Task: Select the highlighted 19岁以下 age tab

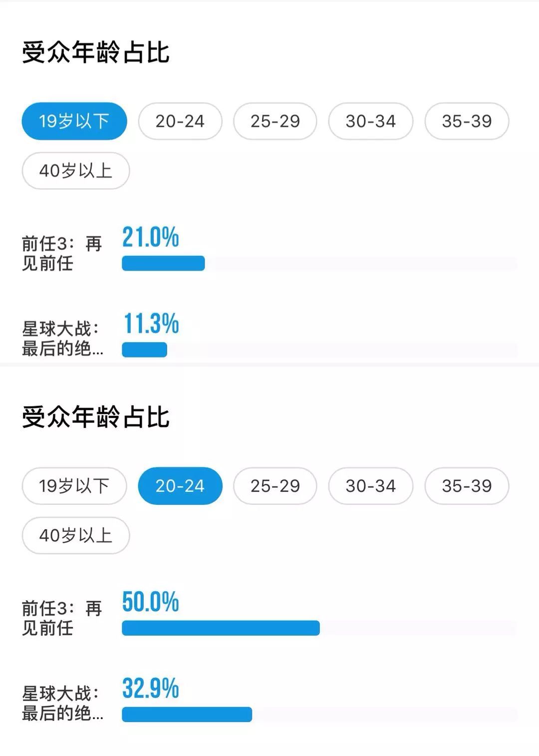Action: (74, 121)
